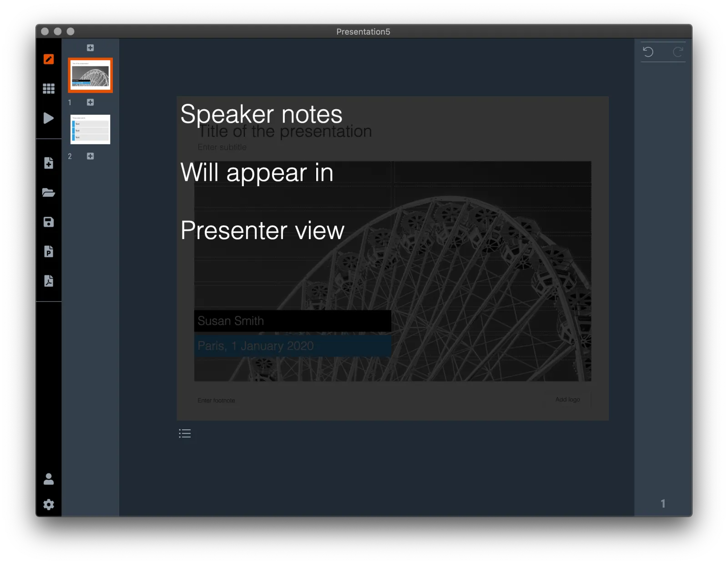Click the 'Presenter view' overlay text
Image resolution: width=728 pixels, height=564 pixels.
point(263,230)
